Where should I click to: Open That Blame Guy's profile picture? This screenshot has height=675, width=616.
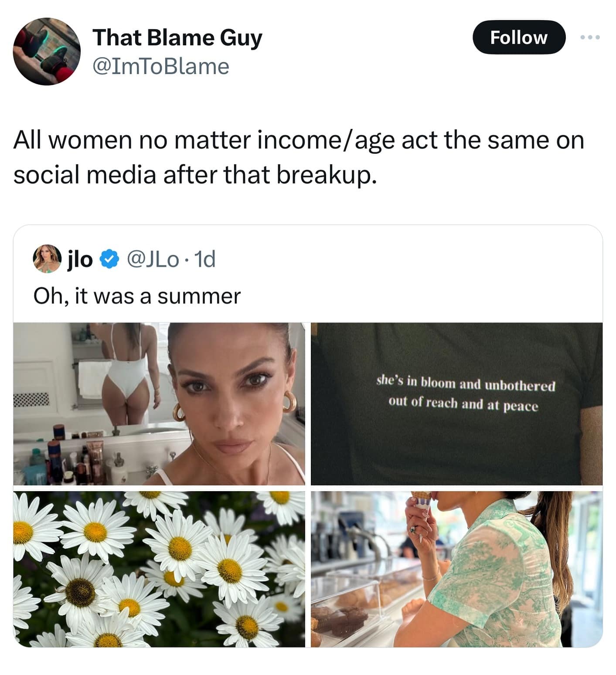click(x=47, y=51)
